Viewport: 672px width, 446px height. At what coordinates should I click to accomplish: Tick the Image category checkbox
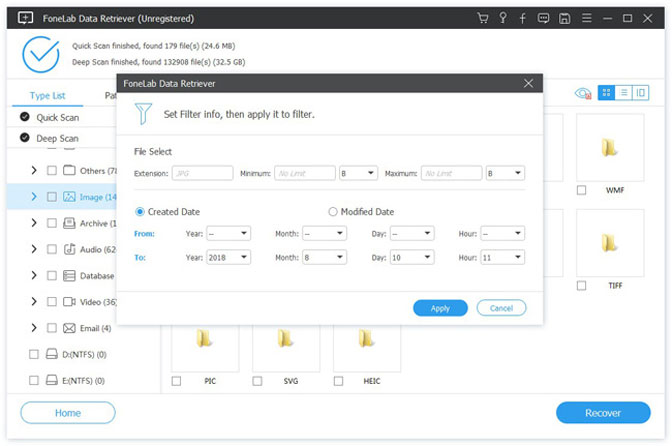pos(51,197)
